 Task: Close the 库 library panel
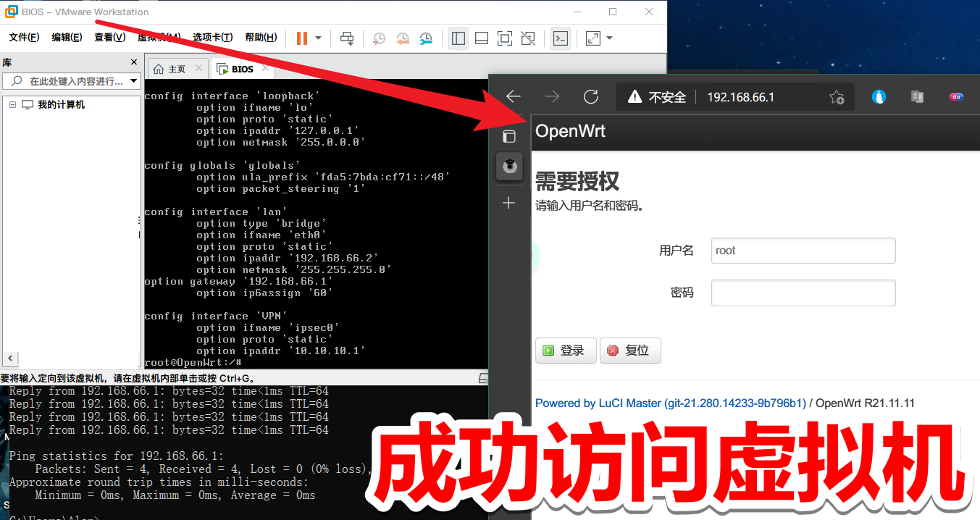tap(133, 62)
